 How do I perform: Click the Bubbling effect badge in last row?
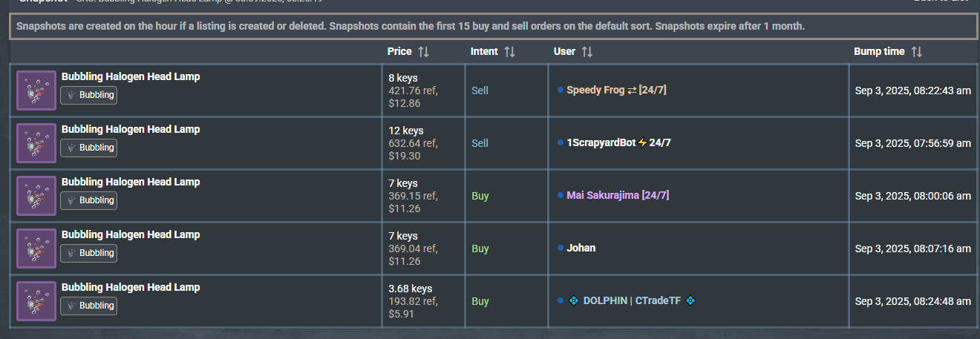pos(89,306)
